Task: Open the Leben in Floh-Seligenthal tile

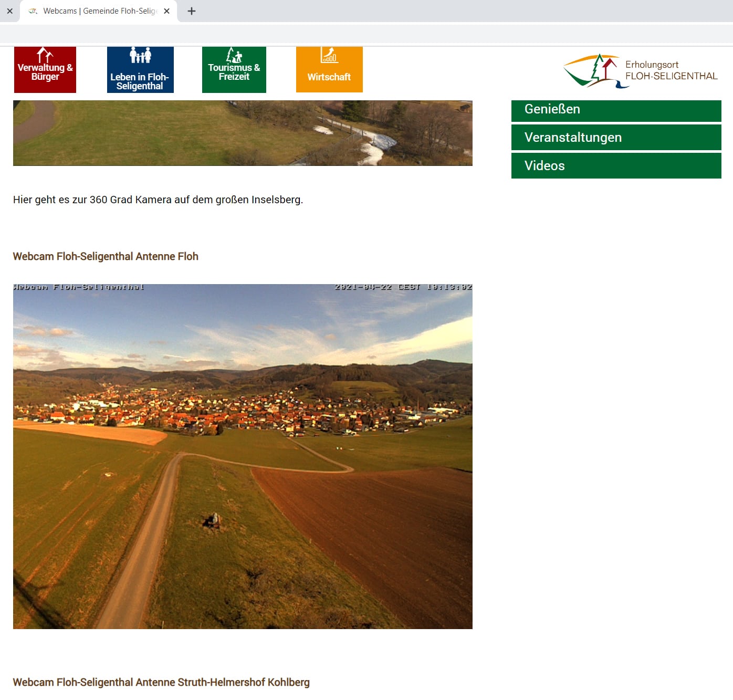Action: click(x=140, y=70)
